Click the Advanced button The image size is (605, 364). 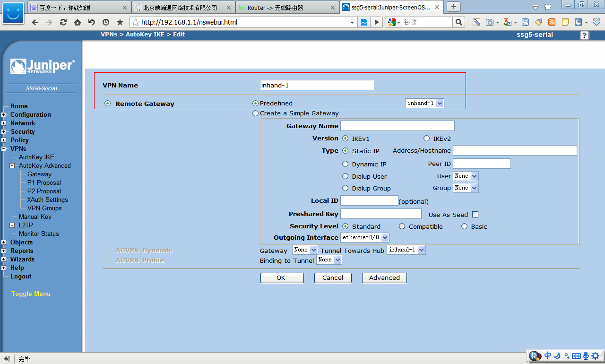[384, 278]
